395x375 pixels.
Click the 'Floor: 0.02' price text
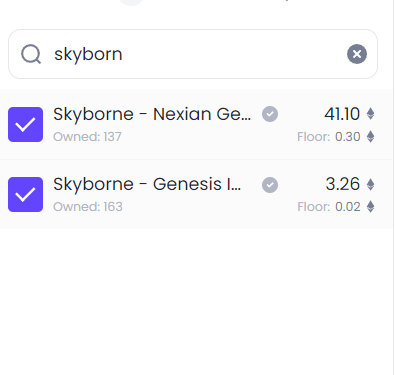pyautogui.click(x=329, y=207)
